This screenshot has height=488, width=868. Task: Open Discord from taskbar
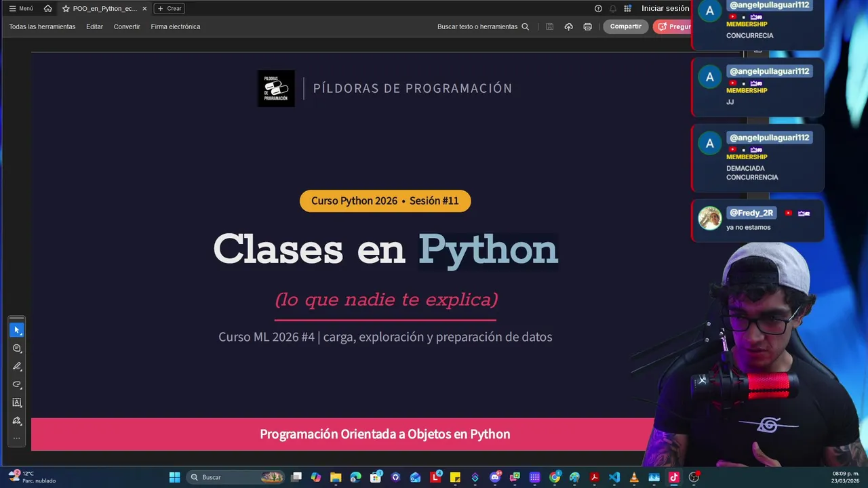click(x=495, y=477)
